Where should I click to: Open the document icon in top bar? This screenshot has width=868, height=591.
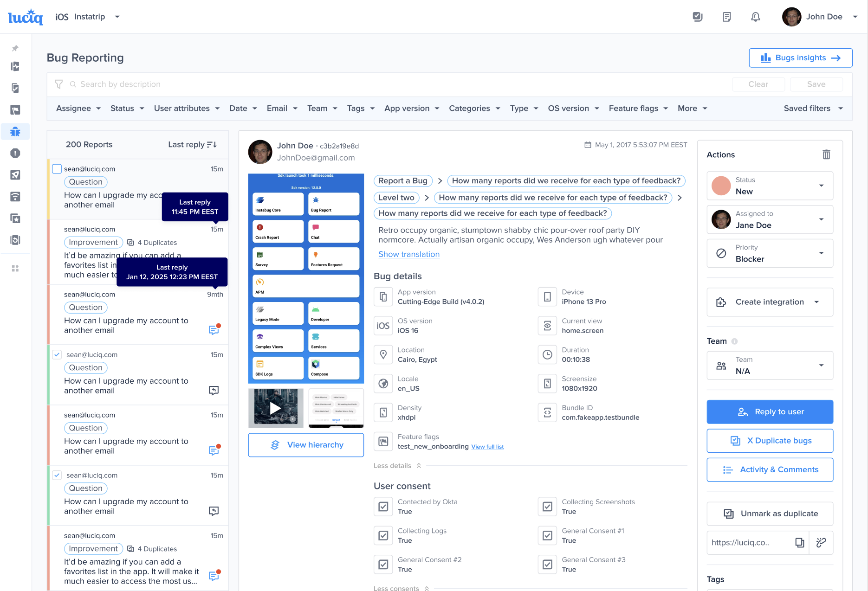tap(727, 17)
